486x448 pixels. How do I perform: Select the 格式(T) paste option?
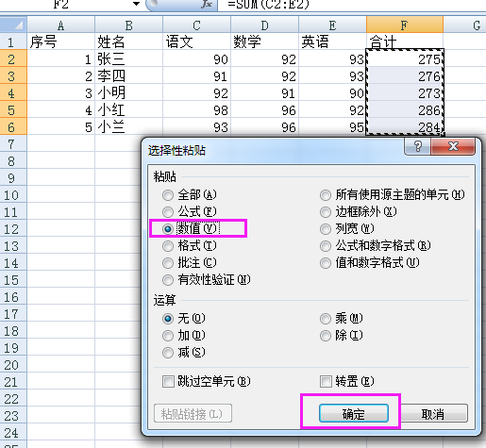point(190,246)
